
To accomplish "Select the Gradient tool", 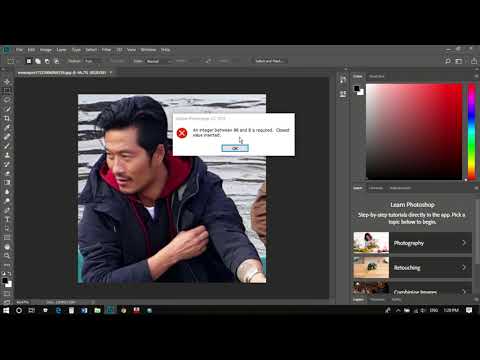I will coord(7,183).
